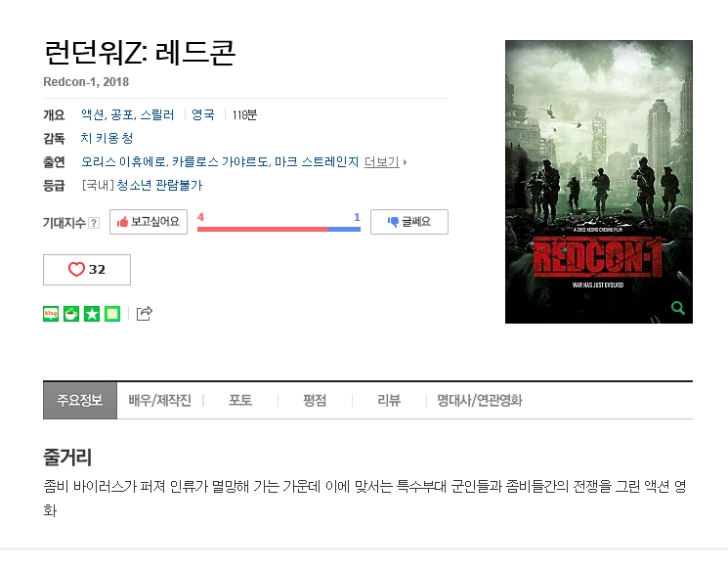Screen dimensions: 728x569
Task: Open the 배우/제작진 tab
Action: [159, 401]
